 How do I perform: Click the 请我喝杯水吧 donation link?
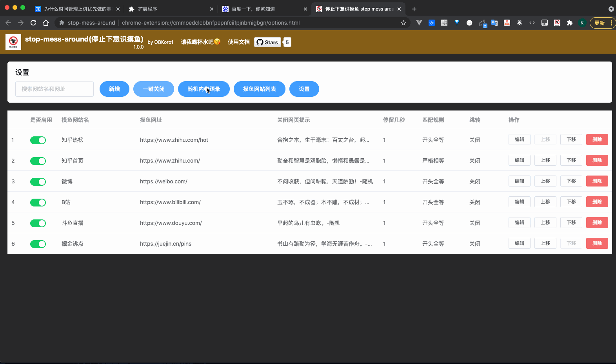pos(200,42)
